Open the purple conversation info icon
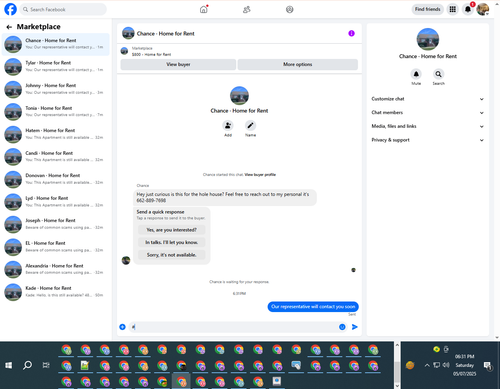This screenshot has width=500, height=389. [351, 33]
